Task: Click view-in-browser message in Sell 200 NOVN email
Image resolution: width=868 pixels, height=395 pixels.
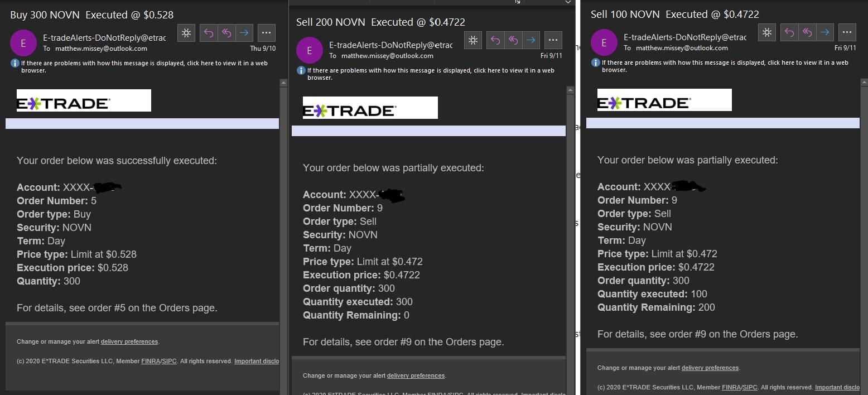Action: coord(431,74)
